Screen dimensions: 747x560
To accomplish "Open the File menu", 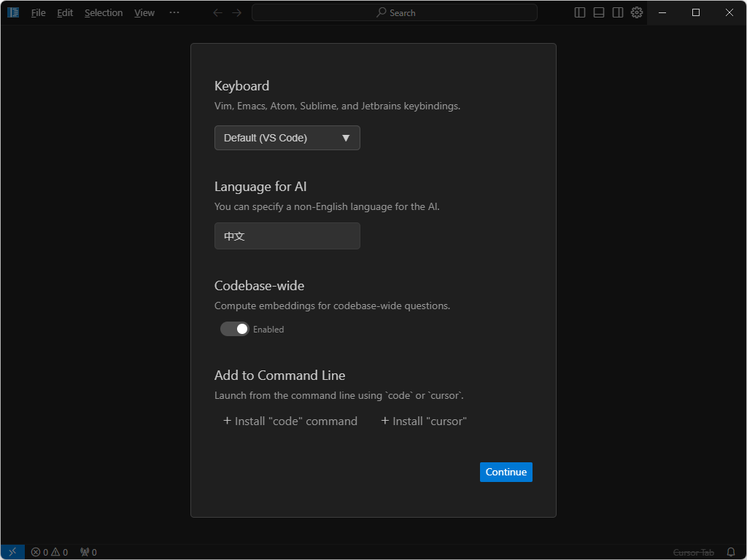I will (39, 13).
